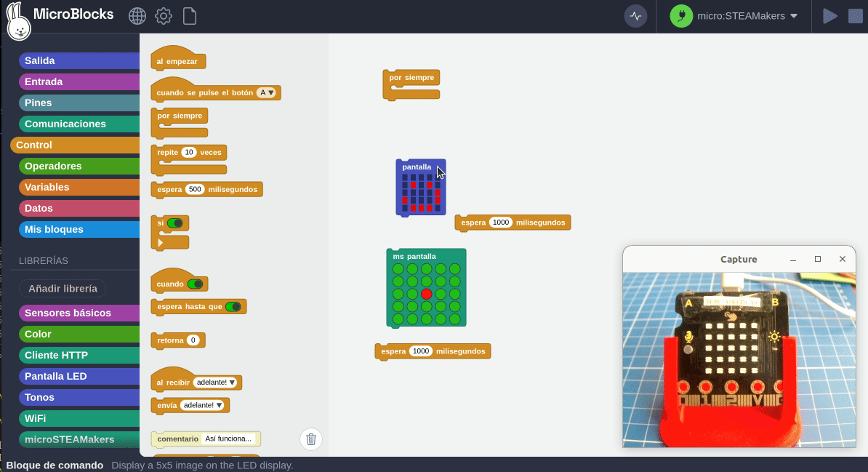
Task: Select the Salida category
Action: click(79, 60)
